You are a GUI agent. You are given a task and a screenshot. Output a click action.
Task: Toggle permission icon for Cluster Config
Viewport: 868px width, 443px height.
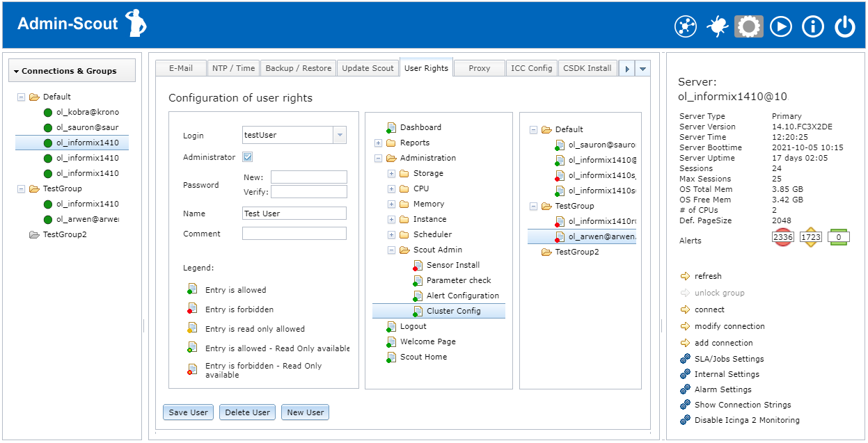click(x=418, y=312)
